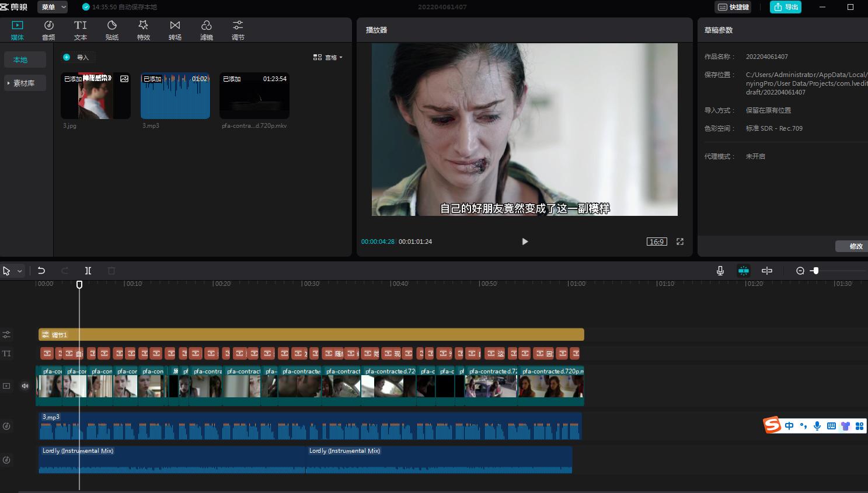Open the Sogou soft keyboard icon

pyautogui.click(x=831, y=426)
